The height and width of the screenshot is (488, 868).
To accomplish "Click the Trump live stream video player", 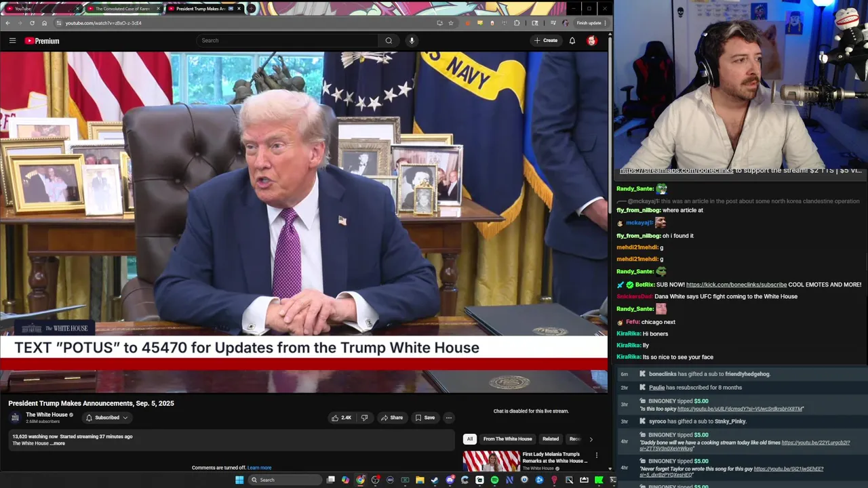I will coord(304,222).
